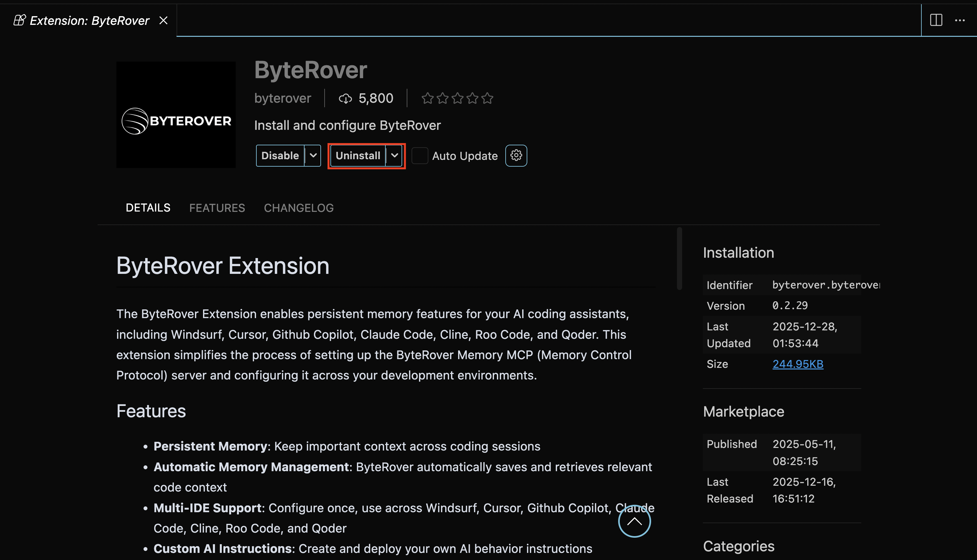Click the download count cloud icon
The image size is (977, 560).
[346, 98]
